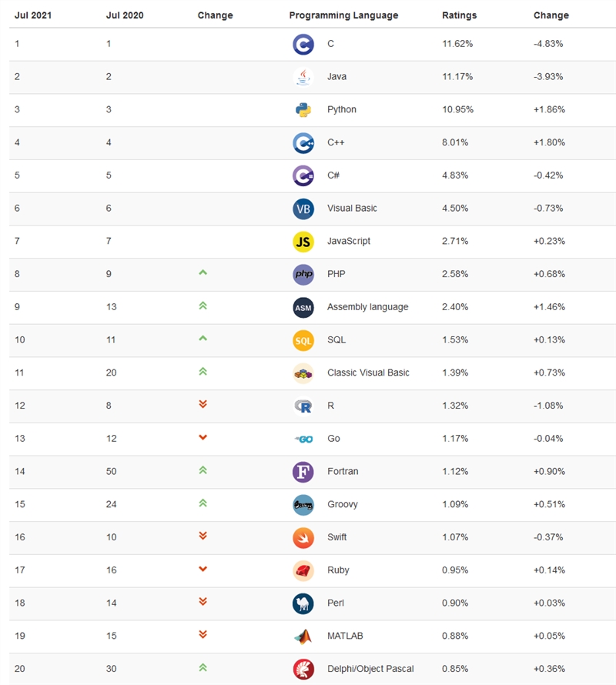Viewport: 616px width, 685px height.
Task: Click the Visual Basic VB icon
Action: click(x=303, y=209)
